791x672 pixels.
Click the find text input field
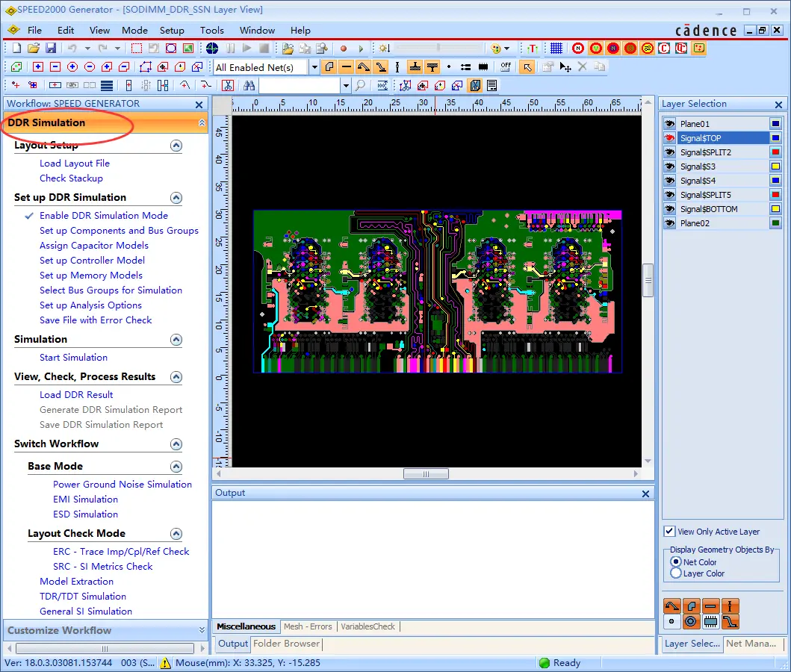click(x=300, y=86)
